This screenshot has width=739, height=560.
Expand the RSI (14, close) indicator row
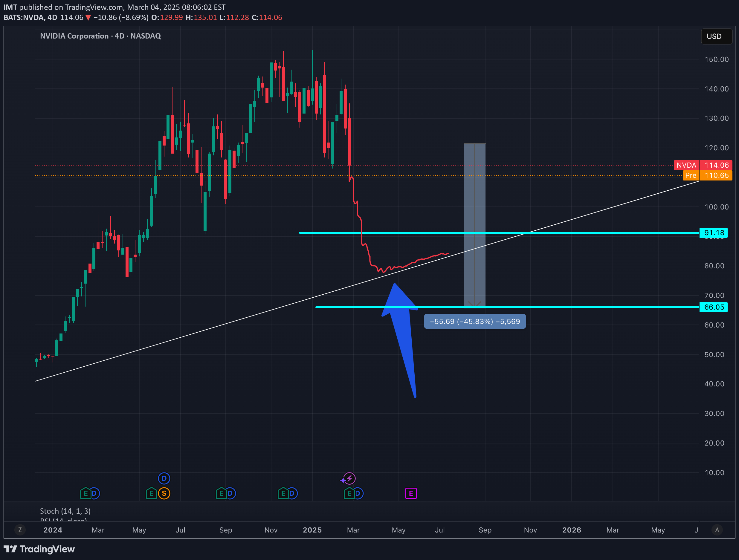pos(63,521)
